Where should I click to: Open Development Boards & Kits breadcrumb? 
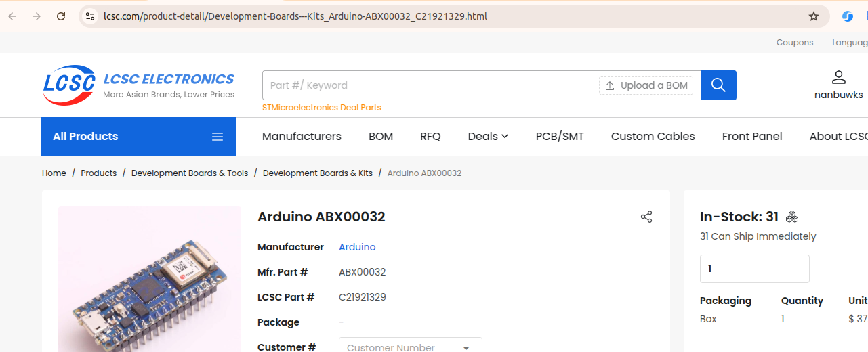(318, 173)
